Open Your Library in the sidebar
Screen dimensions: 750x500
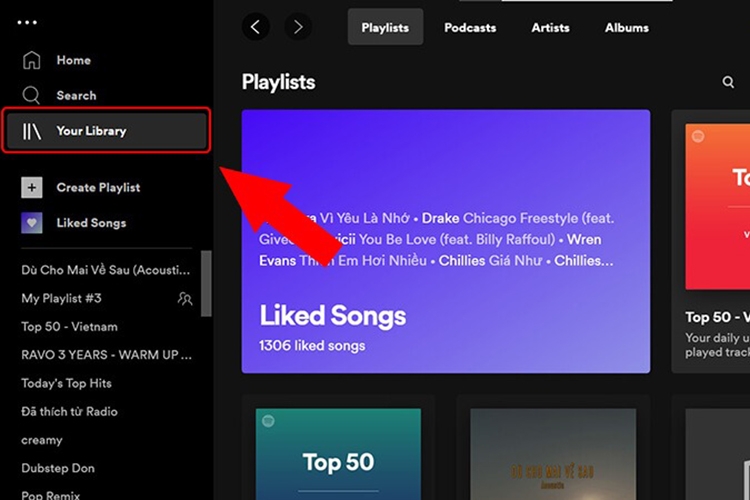tap(106, 131)
